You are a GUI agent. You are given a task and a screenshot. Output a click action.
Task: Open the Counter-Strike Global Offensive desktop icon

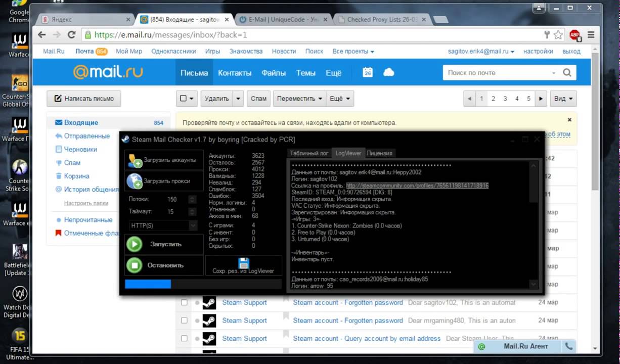[x=19, y=90]
